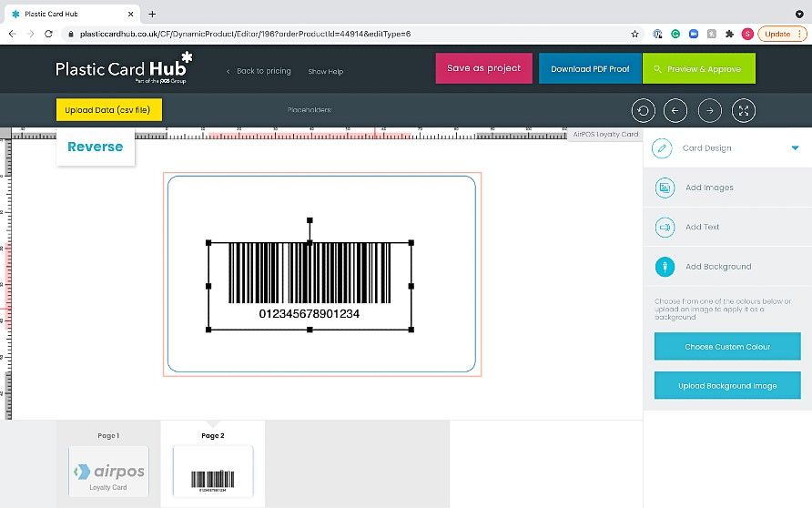Open the Placeholders menu
Image resolution: width=812 pixels, height=508 pixels.
(310, 110)
